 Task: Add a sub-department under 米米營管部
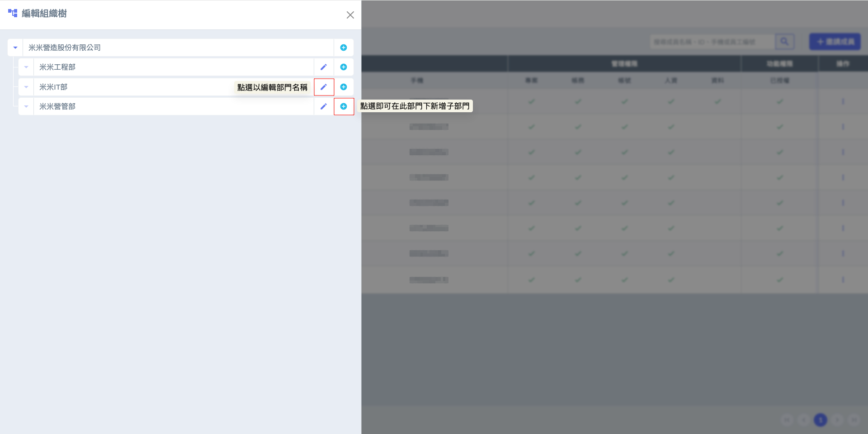click(x=344, y=106)
